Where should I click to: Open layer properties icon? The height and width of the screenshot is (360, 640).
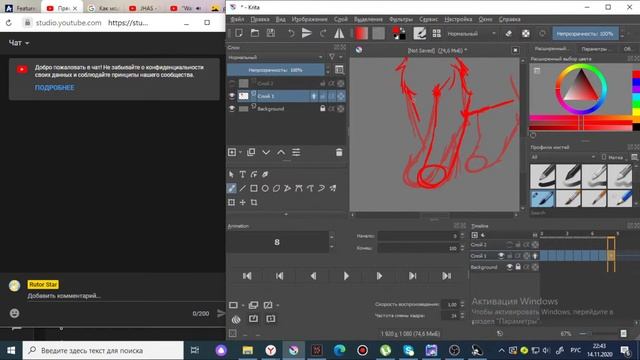(296, 152)
